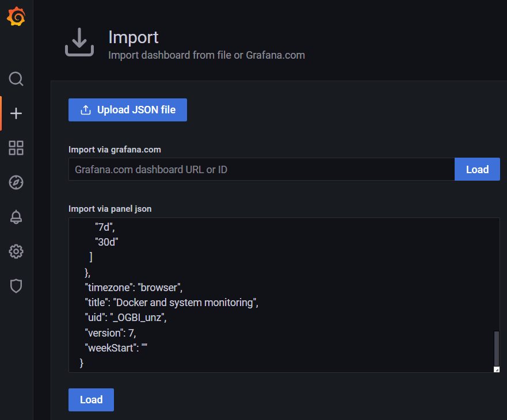The image size is (507, 420).
Task: Click Load beside the grafana.com URL field
Action: point(477,169)
